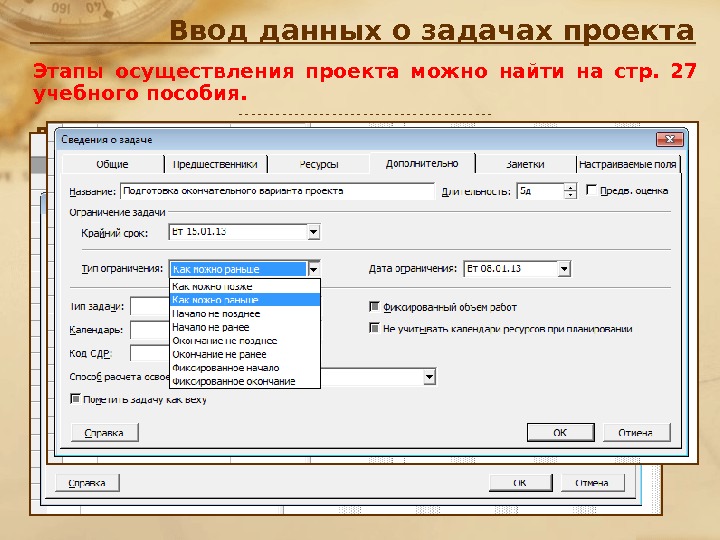Select Начало не ранее constraint

click(245, 327)
